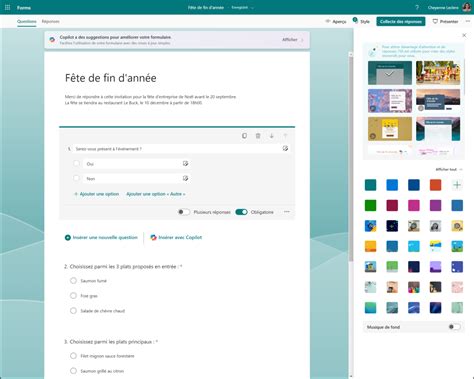474x379 pixels.
Task: Open more options ellipsis for question 1
Action: point(287,212)
